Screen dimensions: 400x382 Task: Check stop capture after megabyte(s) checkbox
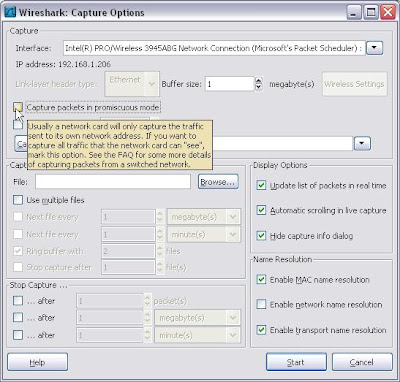click(18, 318)
